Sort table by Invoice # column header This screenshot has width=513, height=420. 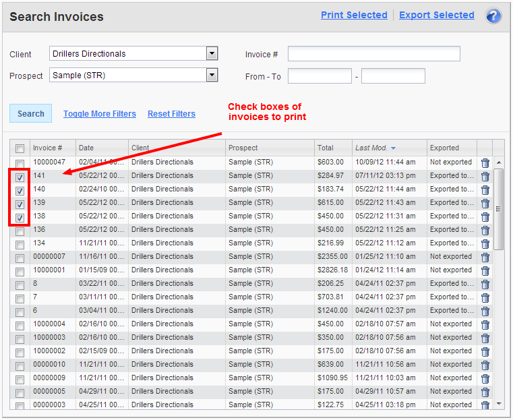tap(48, 148)
